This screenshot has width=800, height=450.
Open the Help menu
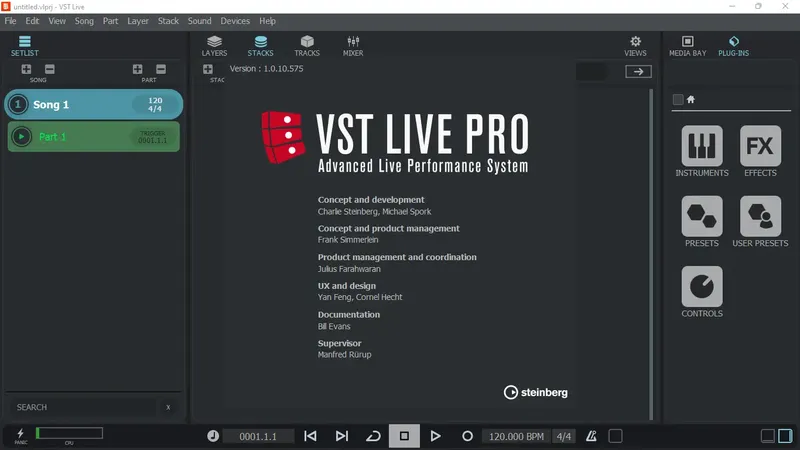267,21
